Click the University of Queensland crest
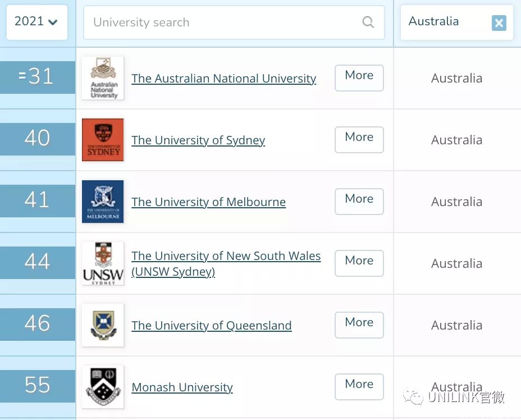521x420 pixels. pos(103,325)
